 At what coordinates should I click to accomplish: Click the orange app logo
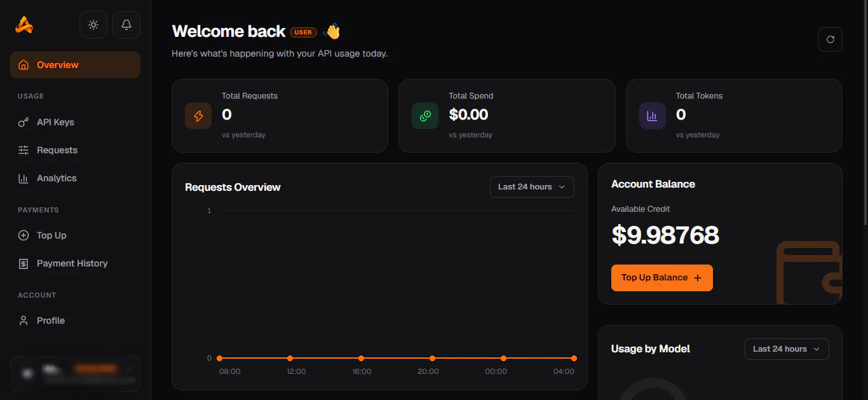coord(24,25)
